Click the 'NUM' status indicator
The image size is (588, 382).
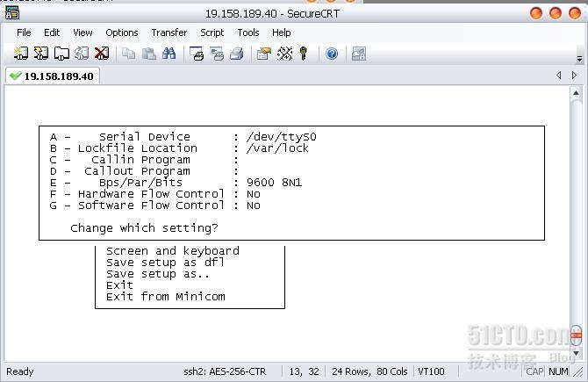pyautogui.click(x=558, y=371)
